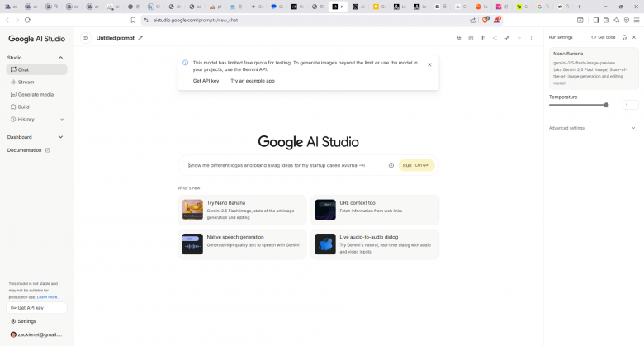The height and width of the screenshot is (346, 644).
Task: Click the add attachment plus icon in prompt box
Action: point(391,165)
